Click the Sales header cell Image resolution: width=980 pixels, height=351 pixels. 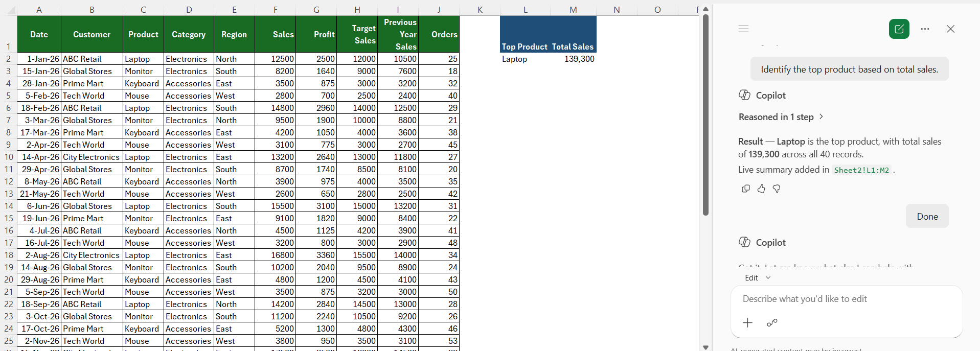pyautogui.click(x=275, y=34)
